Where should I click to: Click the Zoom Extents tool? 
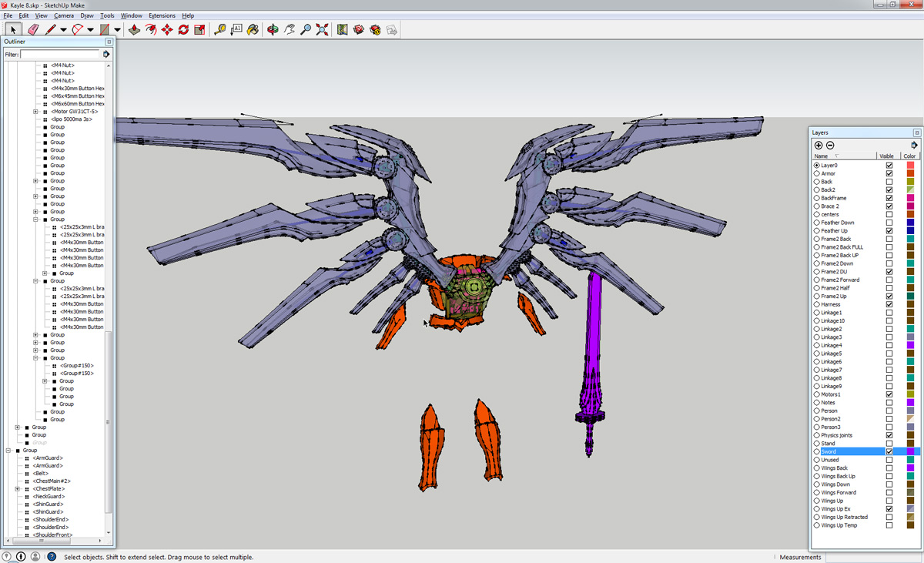322,30
